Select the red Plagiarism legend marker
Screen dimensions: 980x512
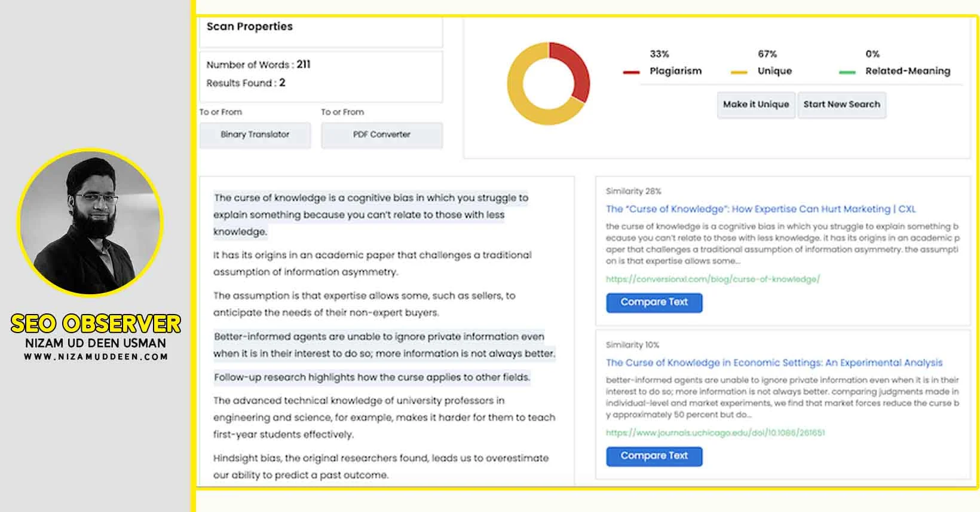click(632, 72)
